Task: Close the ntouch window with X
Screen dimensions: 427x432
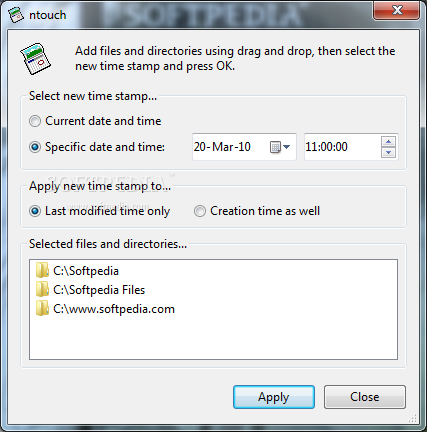Action: [x=397, y=10]
